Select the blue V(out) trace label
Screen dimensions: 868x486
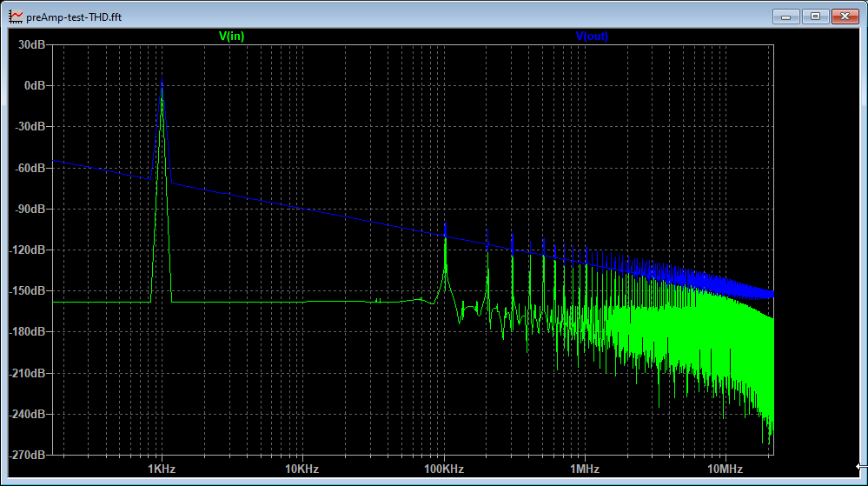coord(592,36)
